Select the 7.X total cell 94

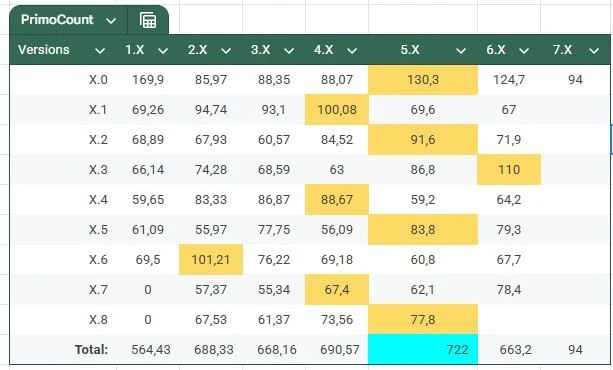pyautogui.click(x=575, y=349)
